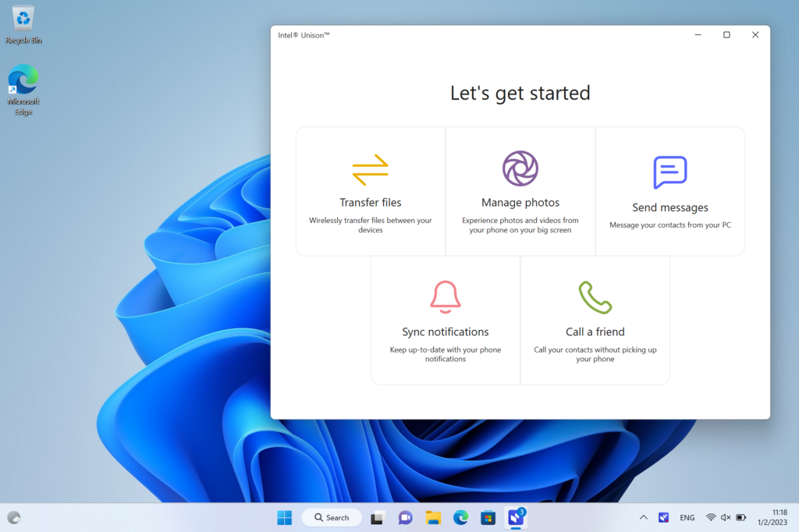This screenshot has width=799, height=532.
Task: Show hidden icons with the tray chevron
Action: pyautogui.click(x=644, y=518)
